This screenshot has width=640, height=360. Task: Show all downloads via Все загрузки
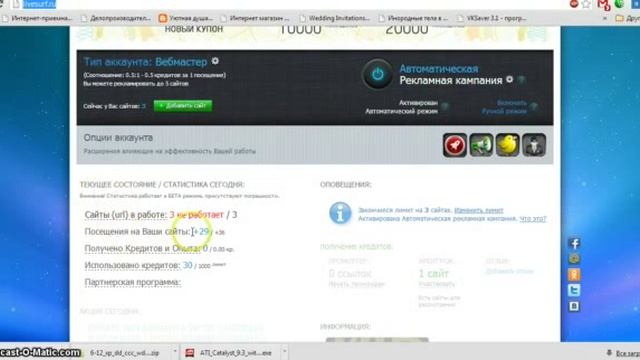tap(623, 353)
